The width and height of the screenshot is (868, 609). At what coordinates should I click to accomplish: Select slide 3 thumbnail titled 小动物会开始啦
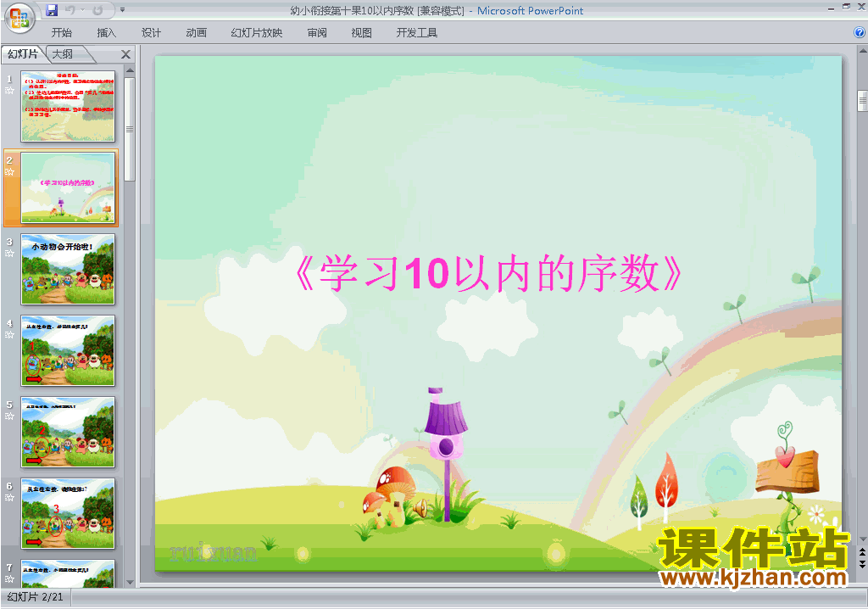68,270
